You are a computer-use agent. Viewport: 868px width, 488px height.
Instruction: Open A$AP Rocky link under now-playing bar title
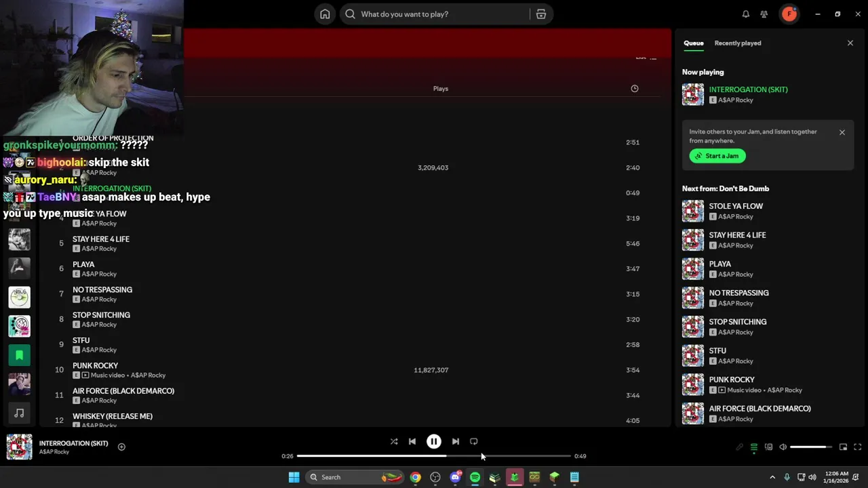(x=54, y=452)
